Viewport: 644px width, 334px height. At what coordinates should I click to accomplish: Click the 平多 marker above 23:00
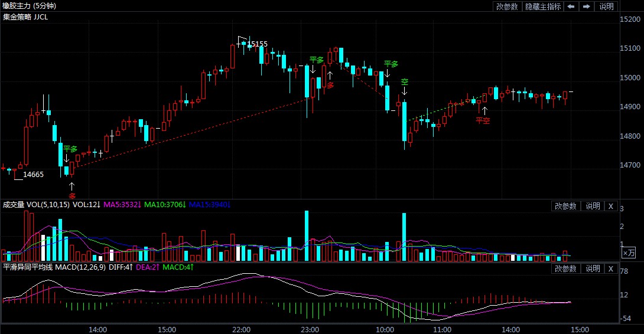point(316,60)
